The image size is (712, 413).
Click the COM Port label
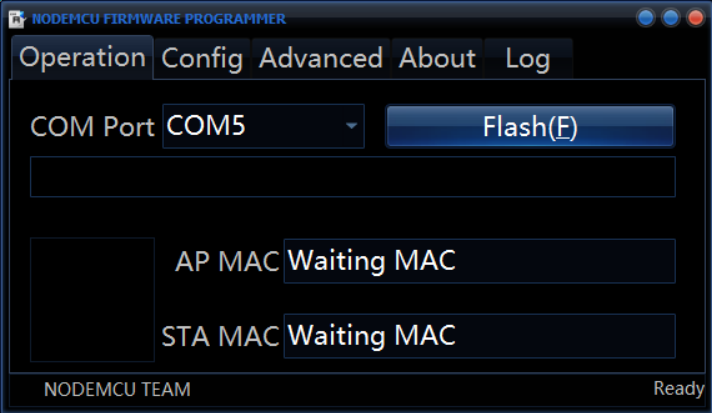click(92, 126)
